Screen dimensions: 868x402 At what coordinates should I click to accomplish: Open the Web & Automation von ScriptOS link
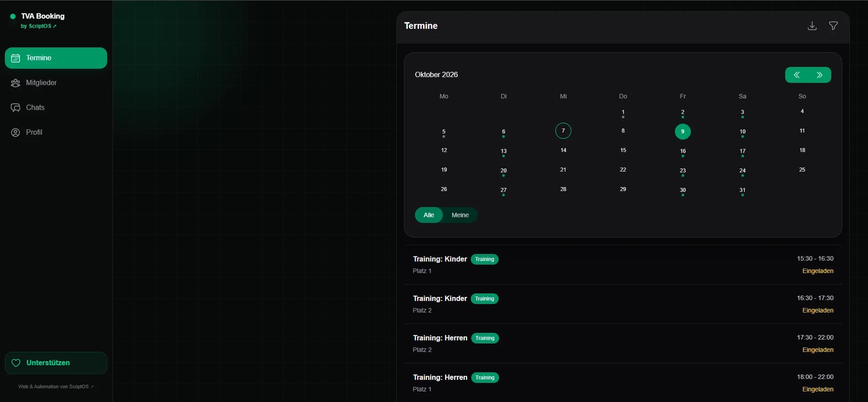click(56, 386)
